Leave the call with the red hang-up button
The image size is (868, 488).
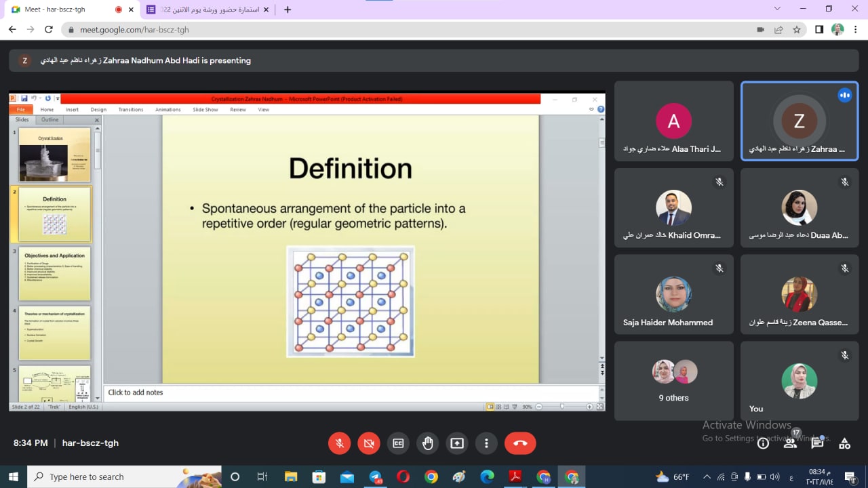pyautogui.click(x=520, y=443)
